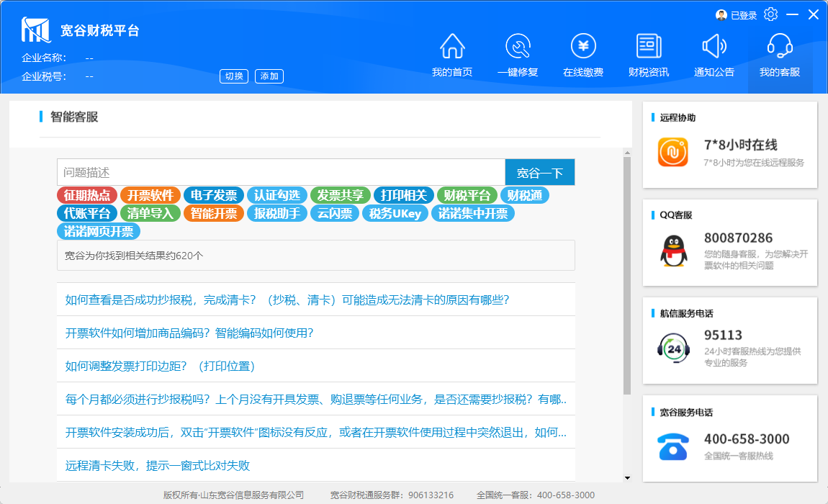Open the 我的首页 home icon
This screenshot has height=504, width=828.
452,47
